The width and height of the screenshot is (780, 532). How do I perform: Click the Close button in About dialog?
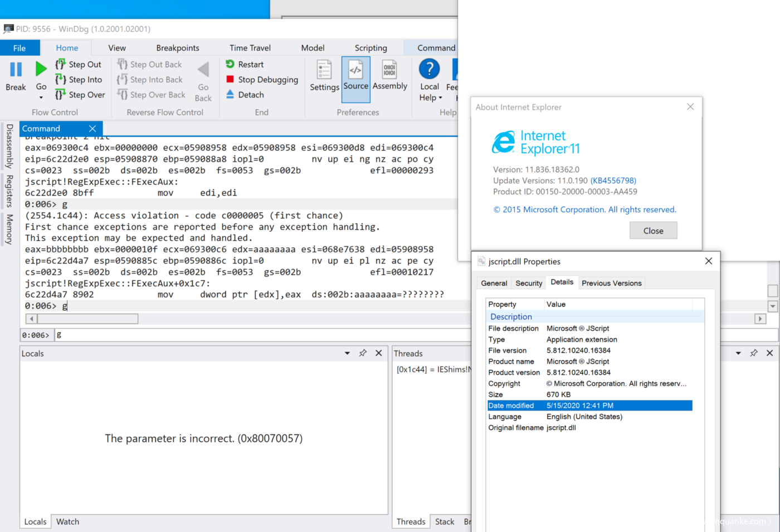coord(653,231)
